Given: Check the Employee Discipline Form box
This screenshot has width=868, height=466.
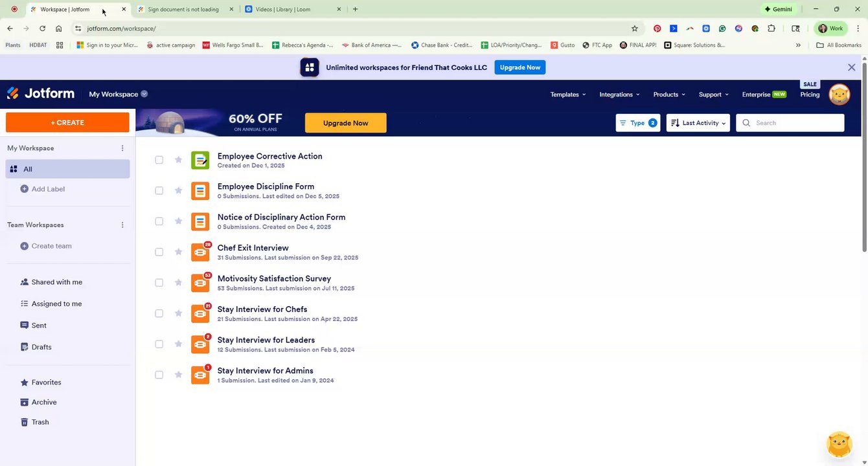Looking at the screenshot, I should [159, 190].
